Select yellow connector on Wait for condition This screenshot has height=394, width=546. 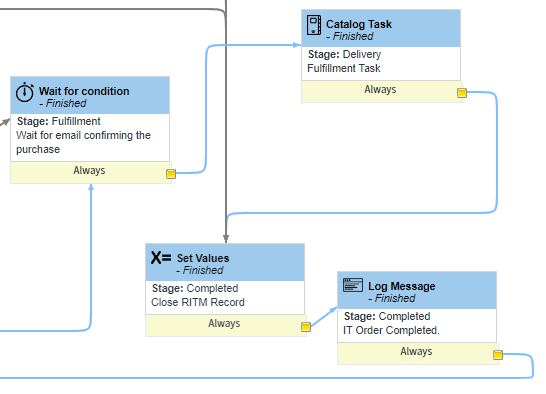point(171,173)
